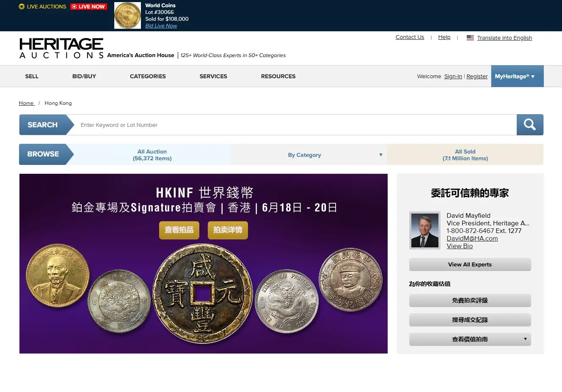Click the 搜尋成交紀錄 button
Image resolution: width=562 pixels, height=392 pixels.
pyautogui.click(x=470, y=320)
